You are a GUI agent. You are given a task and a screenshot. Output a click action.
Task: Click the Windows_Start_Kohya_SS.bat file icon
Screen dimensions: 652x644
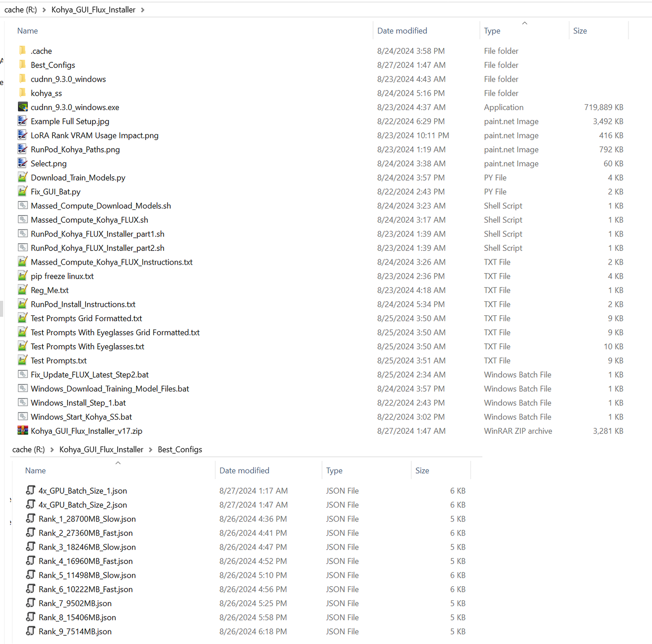(23, 416)
